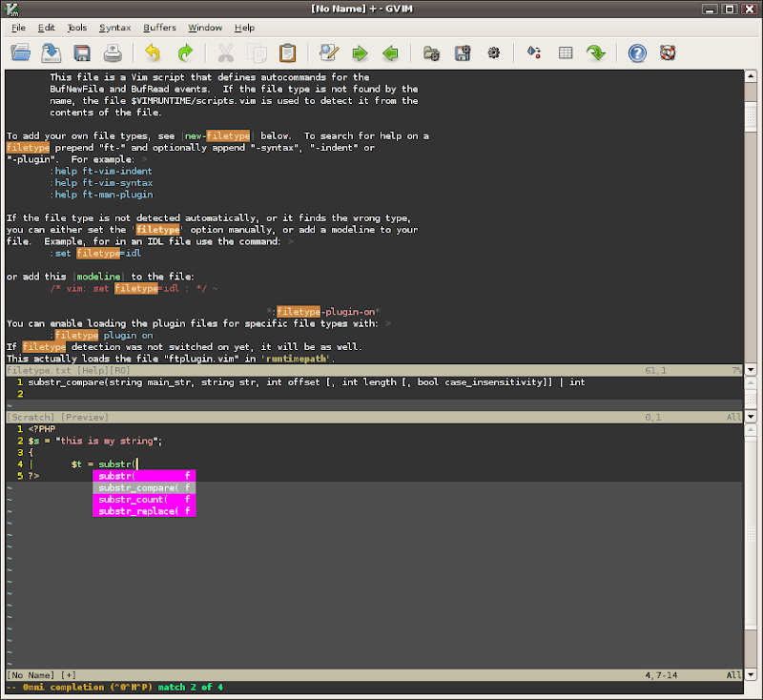Screen dimensions: 763x700
Task: Choose substr( in the completion popup
Action: coord(144,476)
